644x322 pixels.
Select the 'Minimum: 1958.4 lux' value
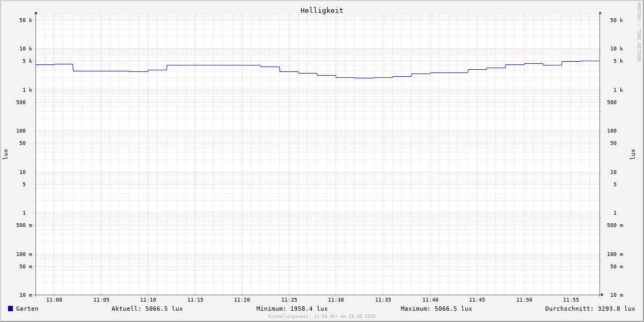[292, 309]
